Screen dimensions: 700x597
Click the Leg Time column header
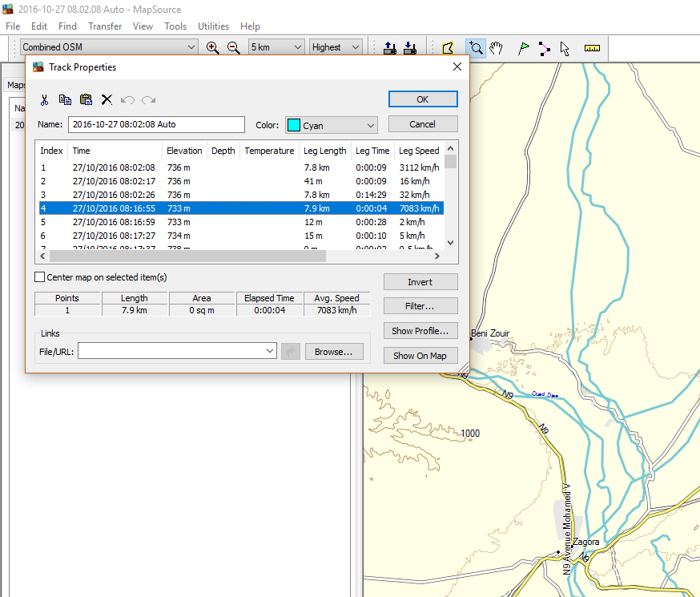click(372, 151)
